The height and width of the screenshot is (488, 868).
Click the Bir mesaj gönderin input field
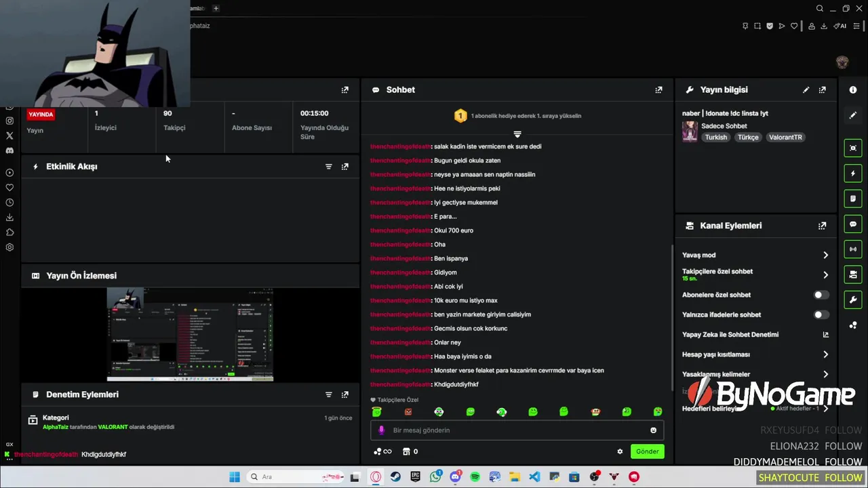pos(517,430)
